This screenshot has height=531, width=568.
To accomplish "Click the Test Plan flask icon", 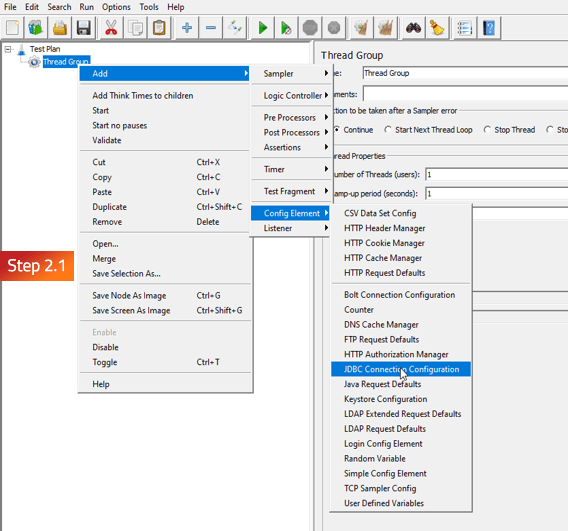I will [x=22, y=50].
